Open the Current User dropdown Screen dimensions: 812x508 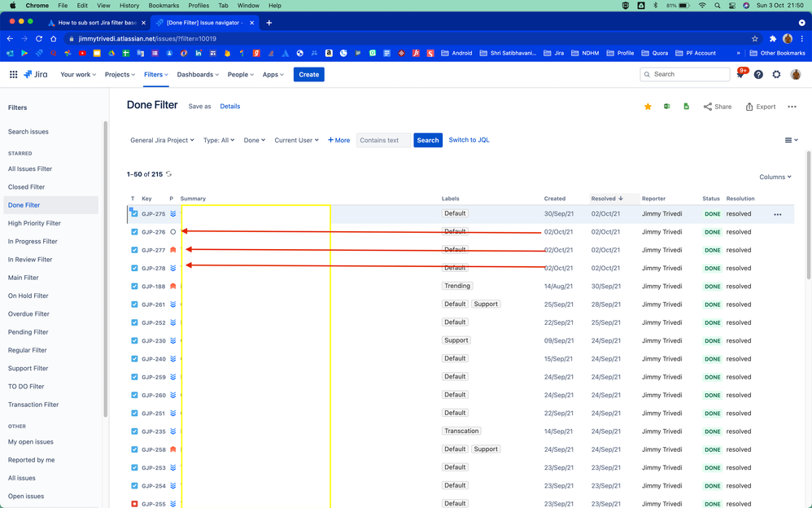pyautogui.click(x=296, y=139)
